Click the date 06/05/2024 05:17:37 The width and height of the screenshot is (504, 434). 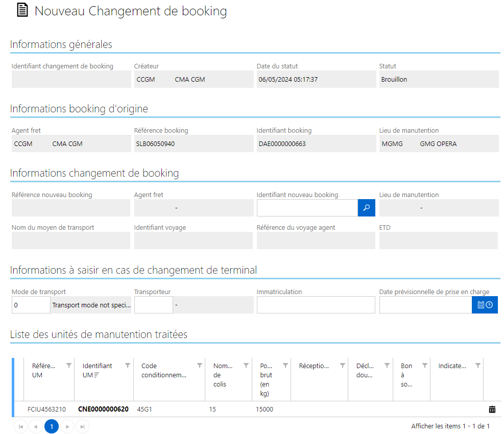click(288, 80)
